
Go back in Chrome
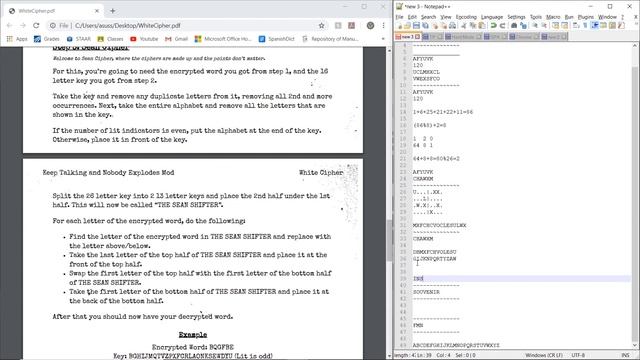coord(9,25)
